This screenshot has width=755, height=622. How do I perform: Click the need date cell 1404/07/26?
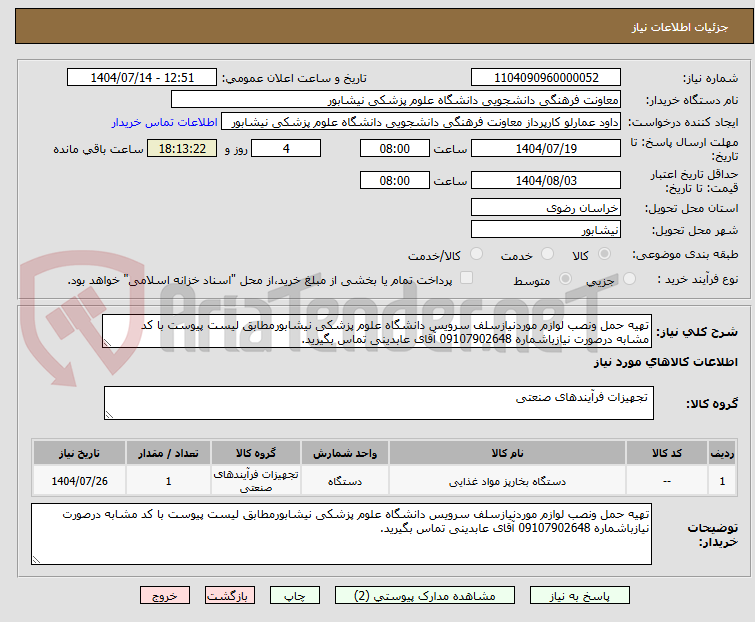(x=79, y=481)
